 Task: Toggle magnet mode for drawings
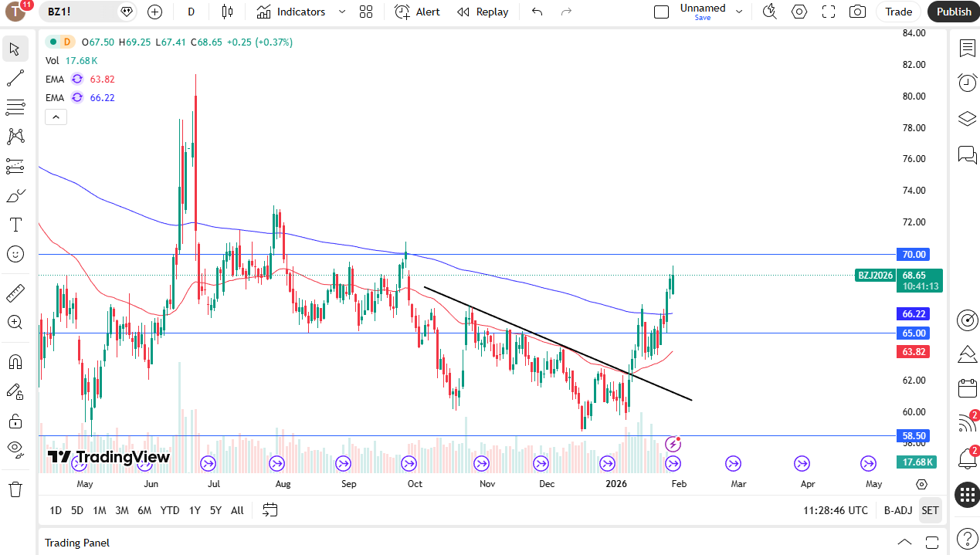pyautogui.click(x=15, y=361)
